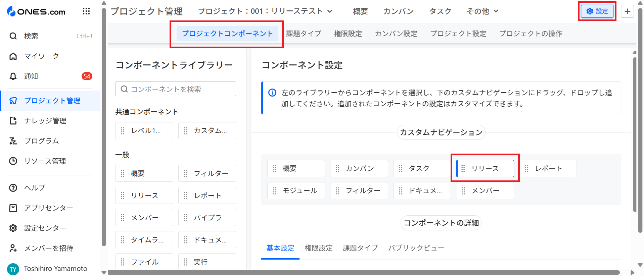Click the アプリセンター icon
The height and width of the screenshot is (276, 644).
(13, 208)
